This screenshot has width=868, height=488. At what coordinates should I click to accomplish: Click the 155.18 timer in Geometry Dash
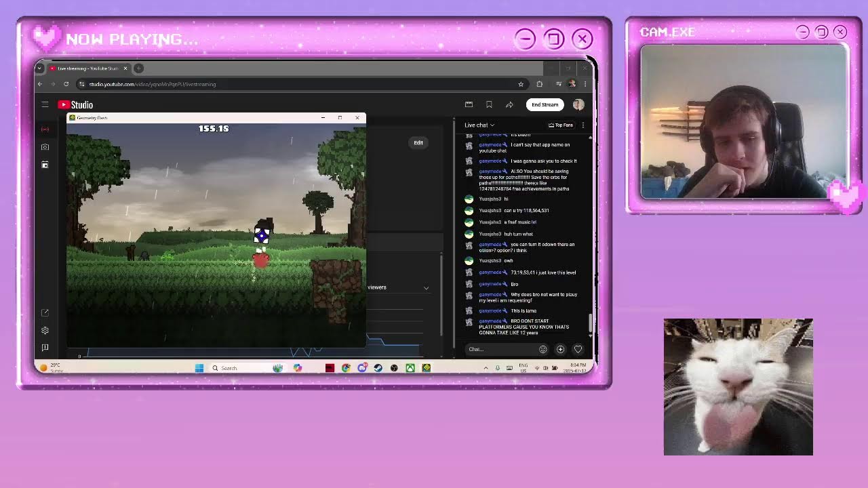(214, 129)
